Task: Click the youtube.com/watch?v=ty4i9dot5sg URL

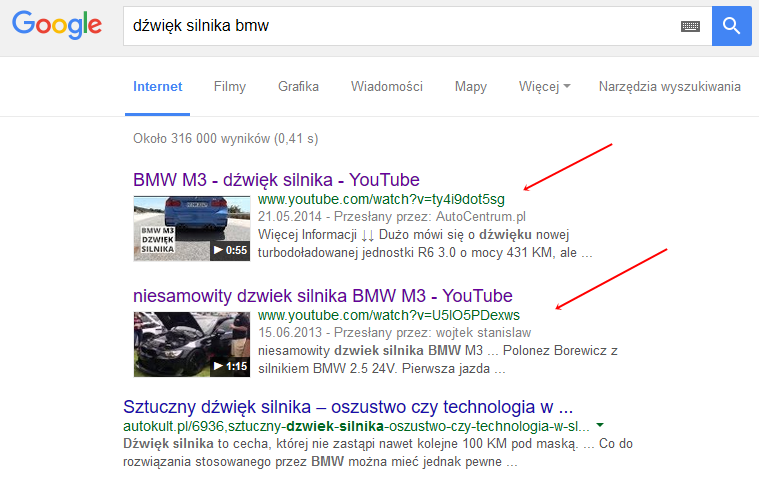Action: click(388, 199)
